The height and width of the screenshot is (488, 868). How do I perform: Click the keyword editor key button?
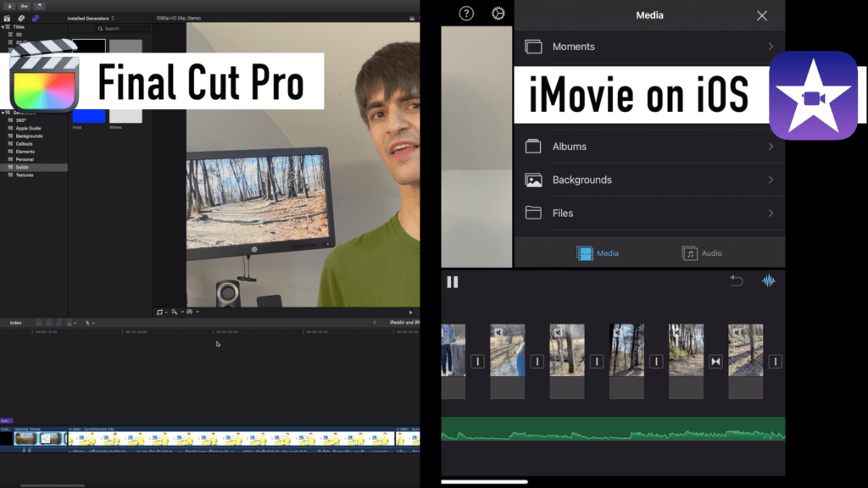point(25,6)
